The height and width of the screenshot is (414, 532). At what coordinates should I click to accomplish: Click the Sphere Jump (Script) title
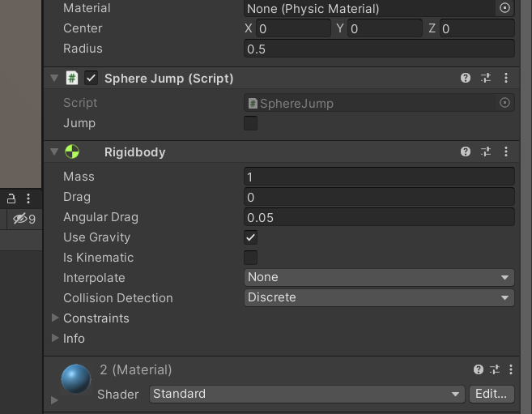[169, 79]
